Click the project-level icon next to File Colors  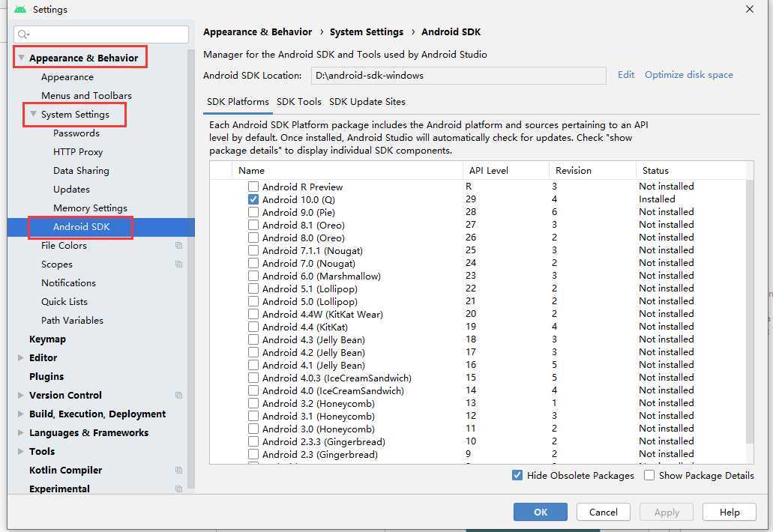tap(178, 245)
